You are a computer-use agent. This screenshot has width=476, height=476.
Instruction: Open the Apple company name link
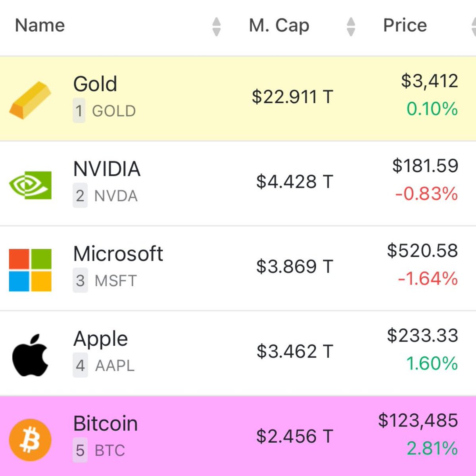[101, 339]
